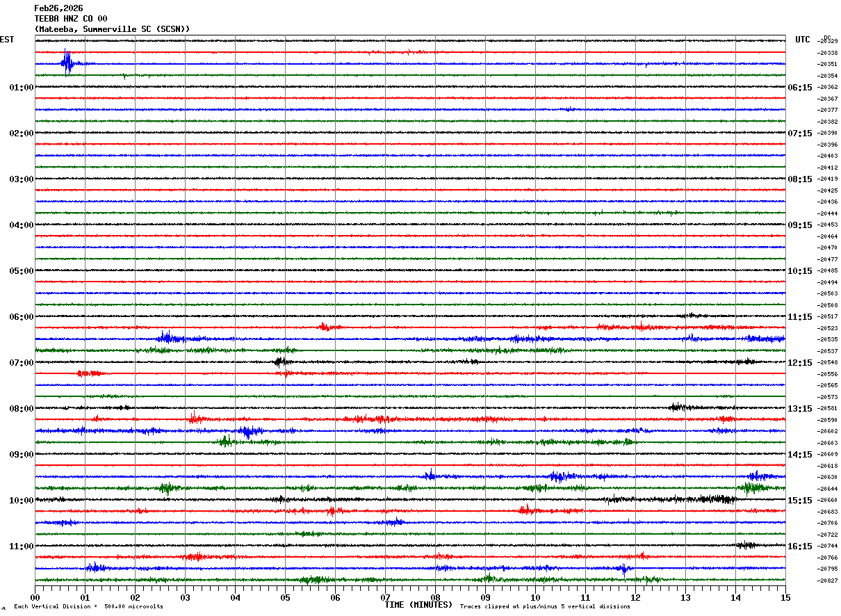Viewport: 841px width, 616px height.
Task: Click the DC offset value "-20744"
Action: 828,546
